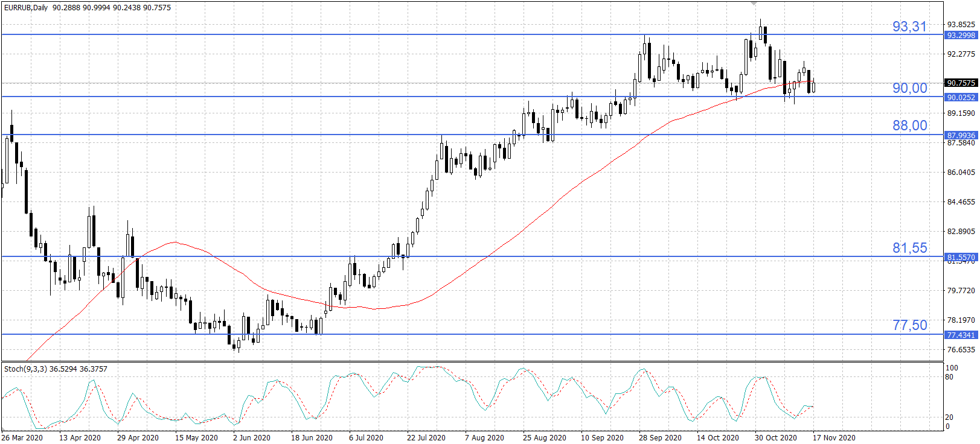Select the 81.5570 price tag
This screenshot has width=980, height=444.
coord(961,258)
